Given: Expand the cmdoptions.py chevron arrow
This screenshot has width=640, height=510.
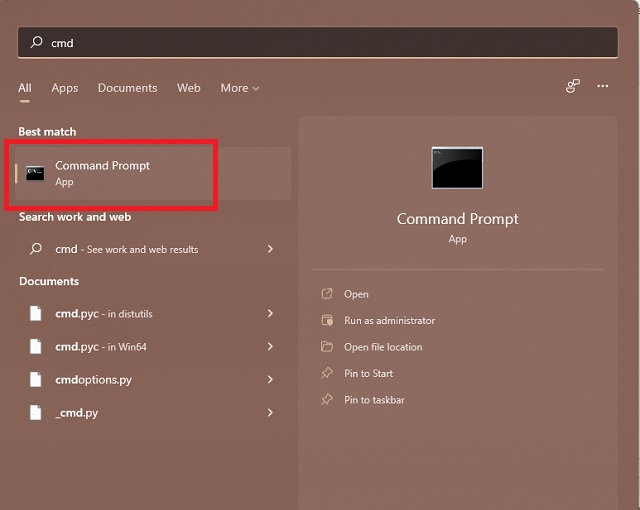Looking at the screenshot, I should (x=270, y=380).
